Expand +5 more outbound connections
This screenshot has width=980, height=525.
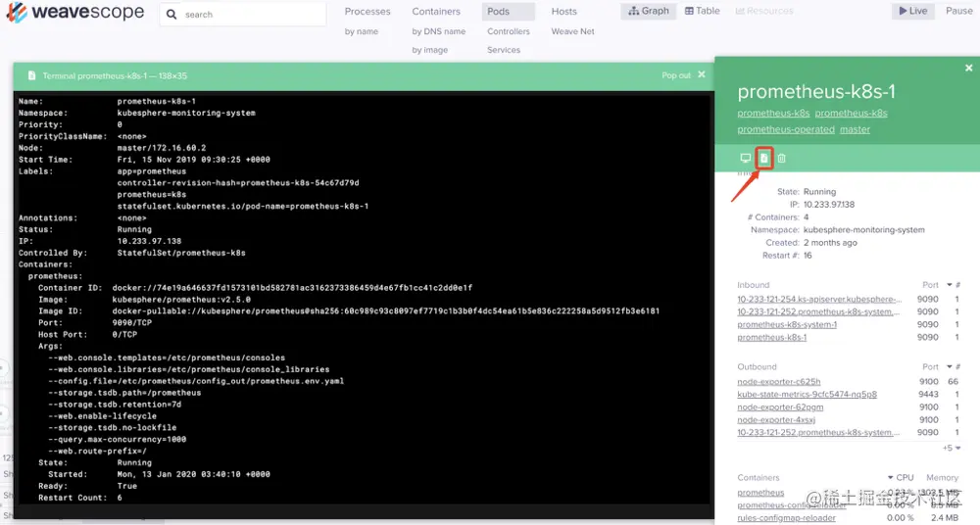pos(952,448)
